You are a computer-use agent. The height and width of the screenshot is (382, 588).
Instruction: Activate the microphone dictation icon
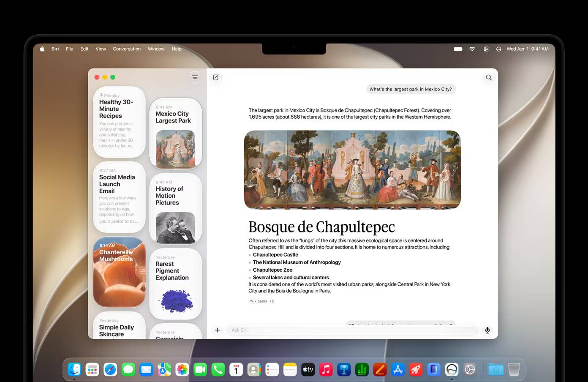(487, 330)
